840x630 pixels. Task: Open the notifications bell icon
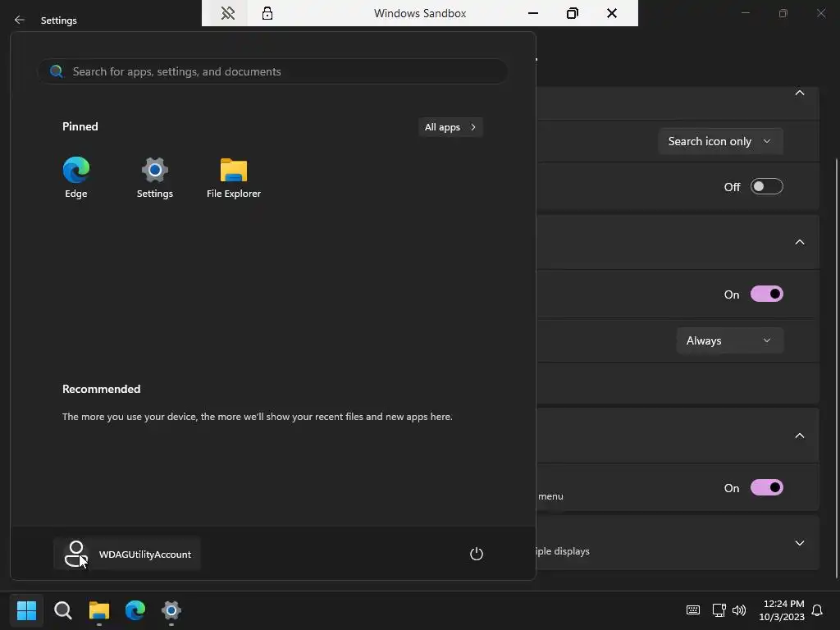tap(817, 610)
